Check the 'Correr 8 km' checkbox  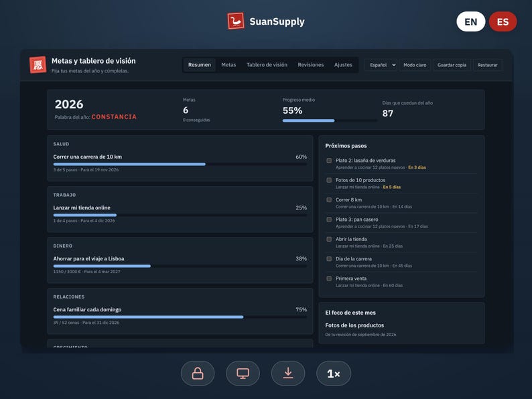pos(329,199)
